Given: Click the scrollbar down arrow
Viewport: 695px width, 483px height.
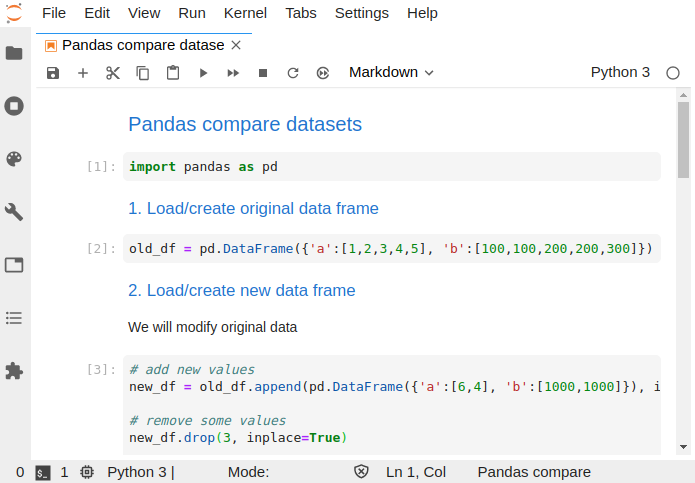Looking at the screenshot, I should (683, 447).
